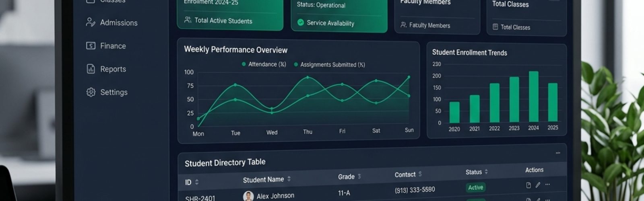Select the 2021 enrollment bar
Image resolution: width=644 pixels, height=201 pixels.
475,109
